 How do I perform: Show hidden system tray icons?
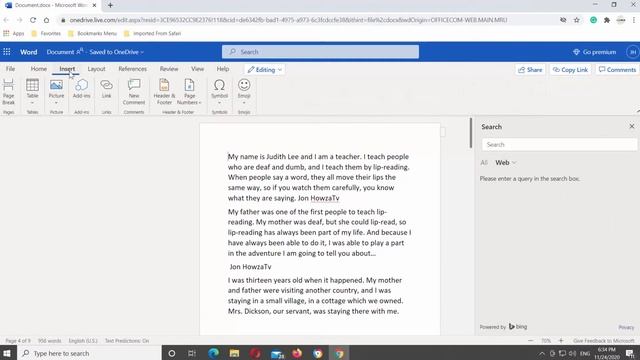[542, 353]
